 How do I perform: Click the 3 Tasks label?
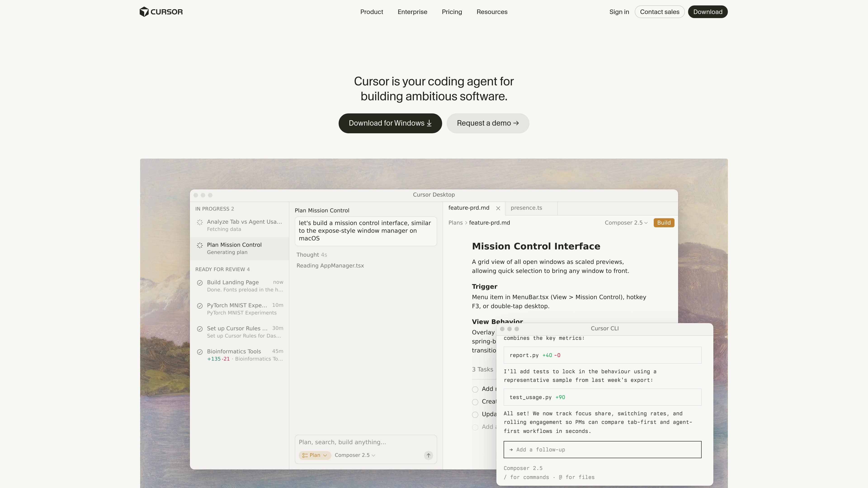[482, 369]
